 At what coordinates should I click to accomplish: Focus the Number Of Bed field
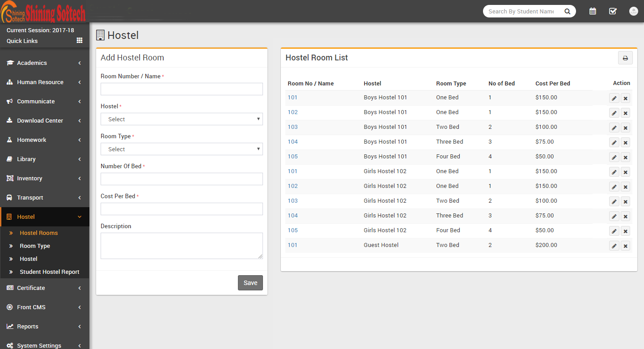point(182,179)
